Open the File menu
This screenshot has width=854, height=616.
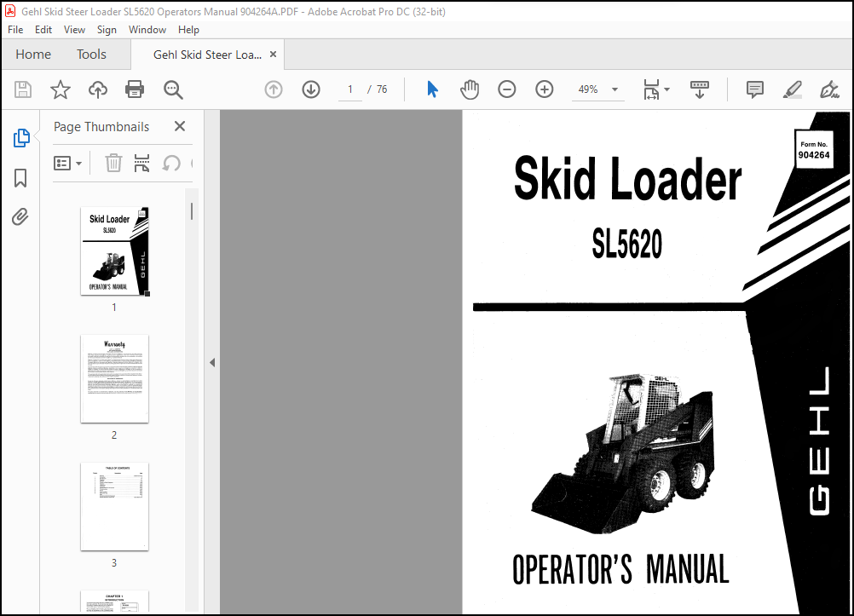click(15, 30)
